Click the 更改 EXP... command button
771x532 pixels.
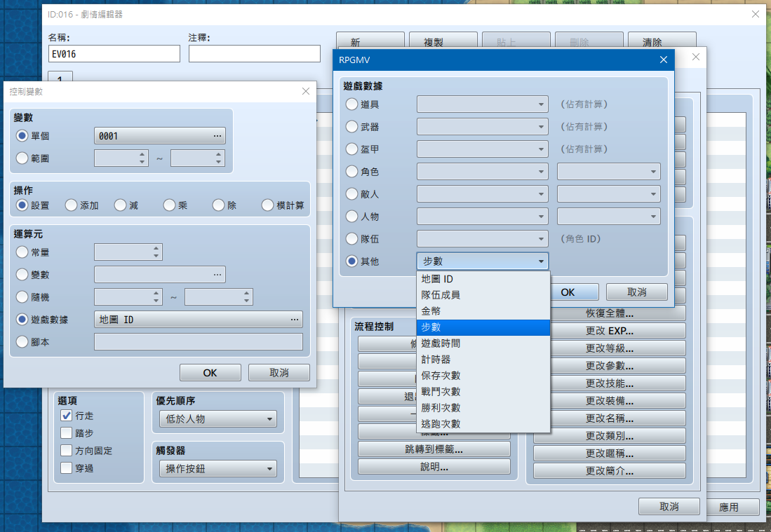click(610, 331)
